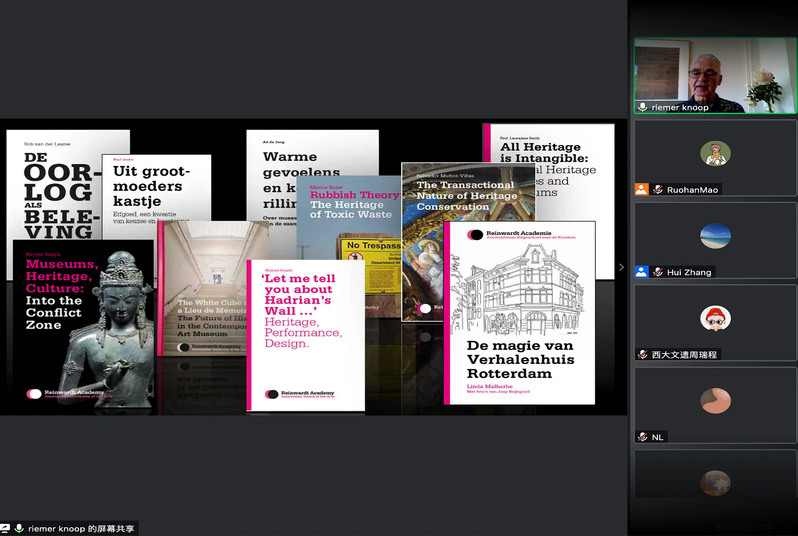Click RuohanMao's muted microphone icon
The height and width of the screenshot is (536, 798).
pyautogui.click(x=658, y=189)
